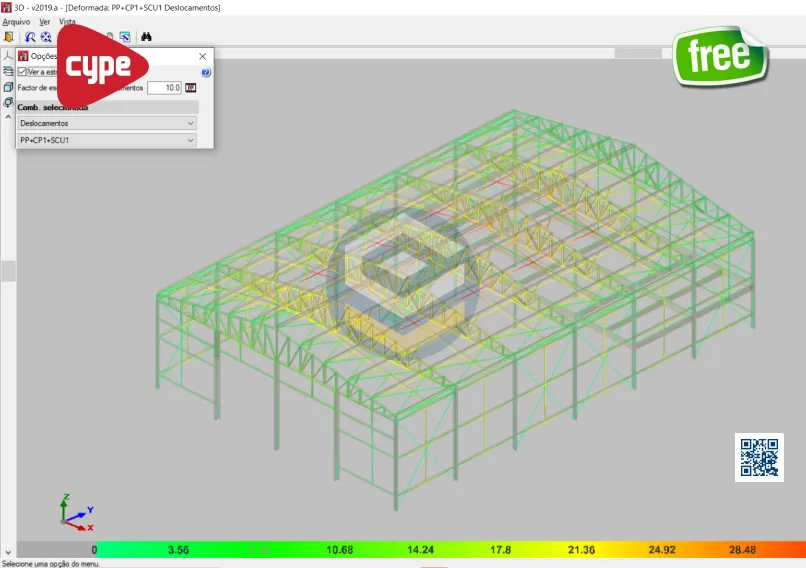Viewport: 806px width, 568px height.
Task: Click the 3D cube view icon
Action: pos(8,87)
